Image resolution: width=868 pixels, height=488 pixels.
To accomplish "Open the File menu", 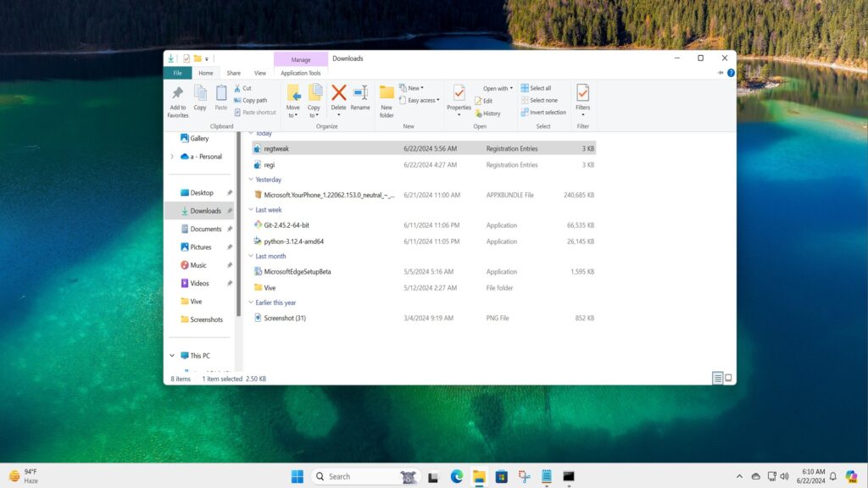I will click(x=177, y=73).
